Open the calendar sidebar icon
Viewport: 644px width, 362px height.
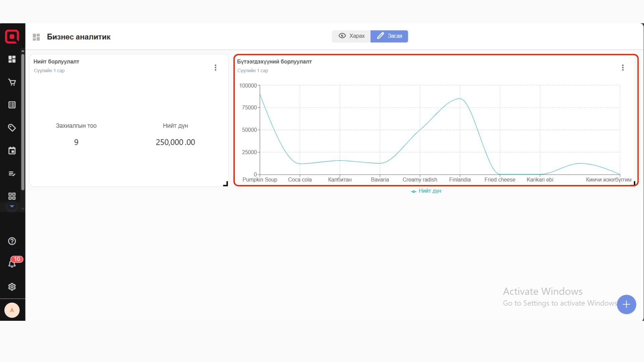tap(12, 150)
